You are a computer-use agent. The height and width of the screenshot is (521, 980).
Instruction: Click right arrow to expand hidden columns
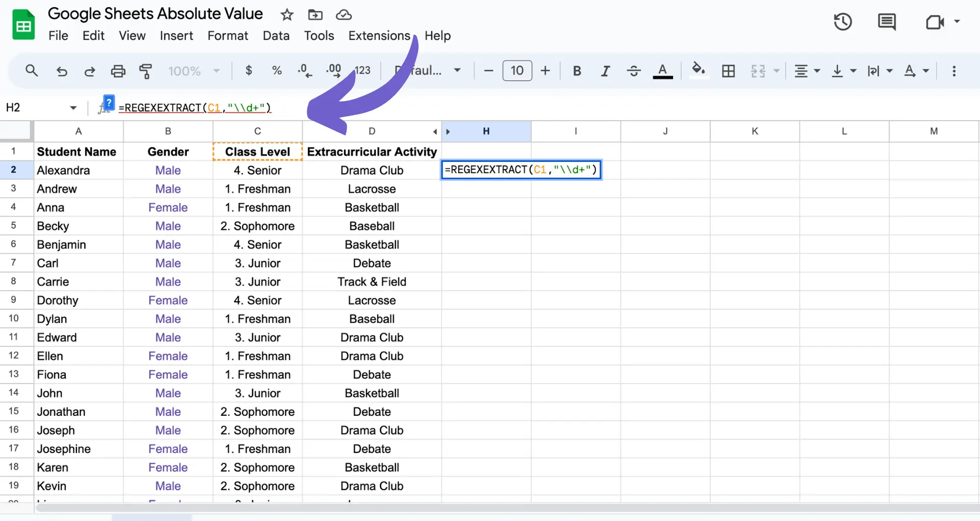tap(448, 132)
